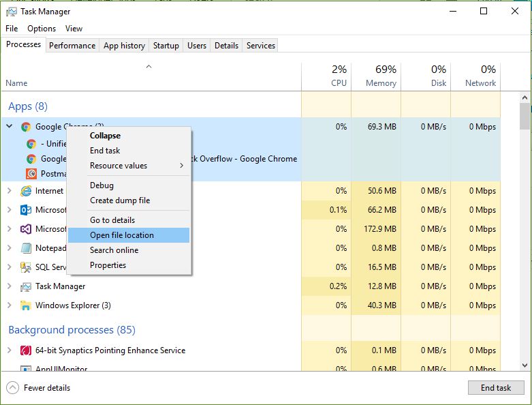Sort by the Name column header
Screen dimensions: 532x405
click(x=151, y=77)
